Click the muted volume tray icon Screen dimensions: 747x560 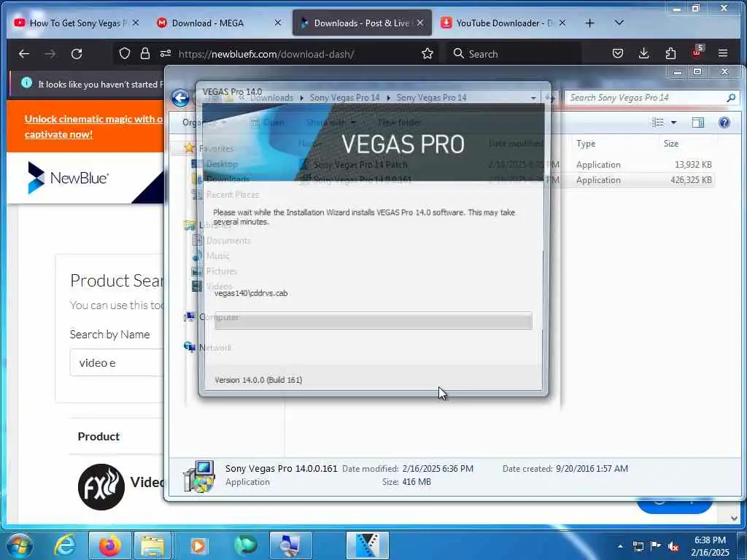click(x=673, y=546)
